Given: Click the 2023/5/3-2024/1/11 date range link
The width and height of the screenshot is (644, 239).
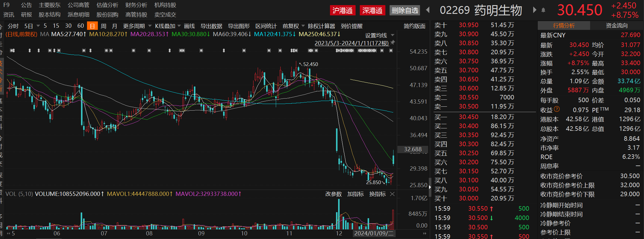Looking at the screenshot, I should pos(351,43).
